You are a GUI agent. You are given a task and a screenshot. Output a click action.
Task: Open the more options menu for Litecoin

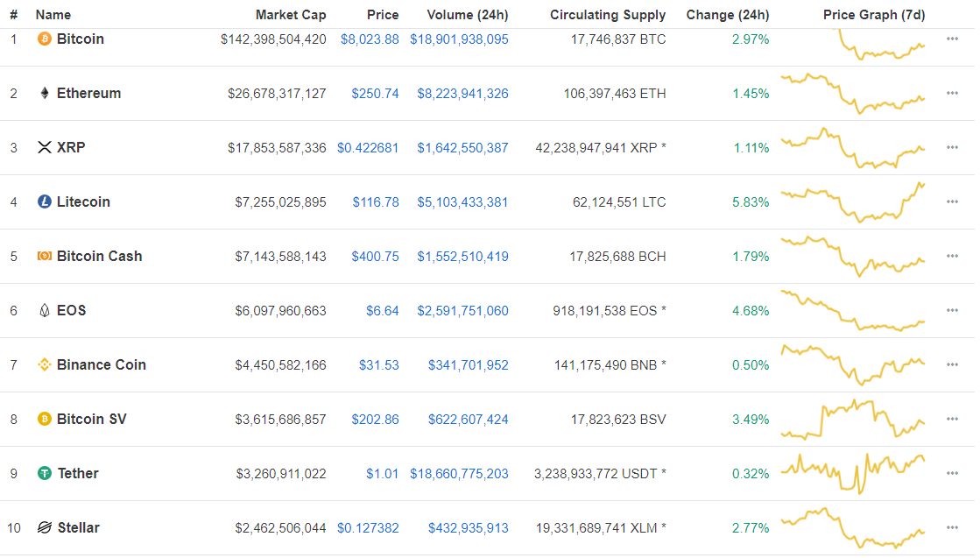(953, 201)
